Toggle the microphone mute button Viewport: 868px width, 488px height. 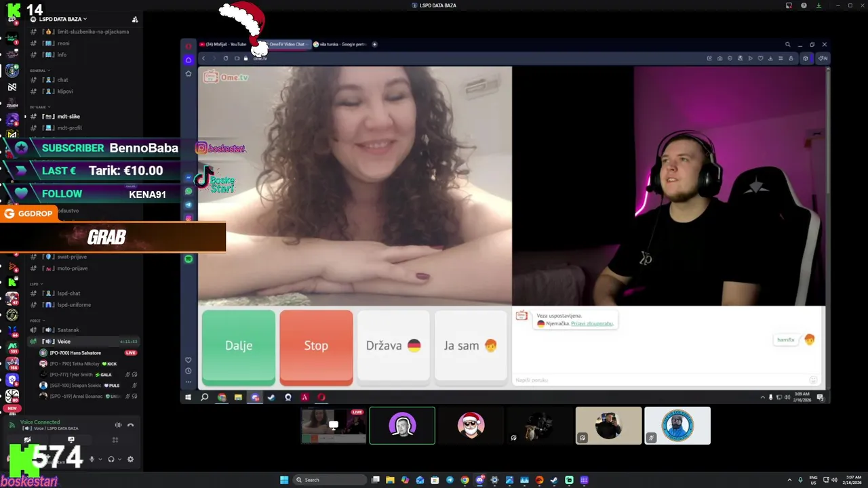point(92,460)
